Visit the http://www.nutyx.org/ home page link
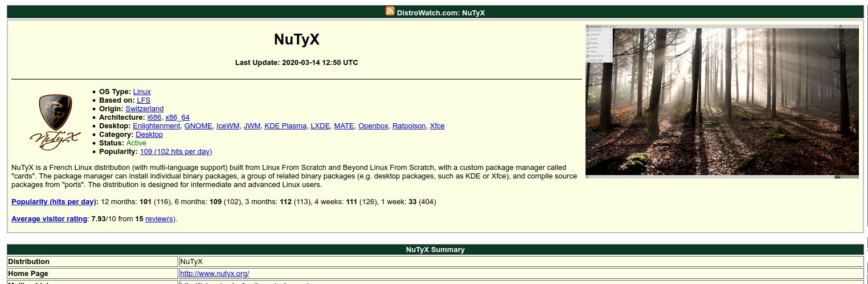868x284 pixels. coord(215,274)
